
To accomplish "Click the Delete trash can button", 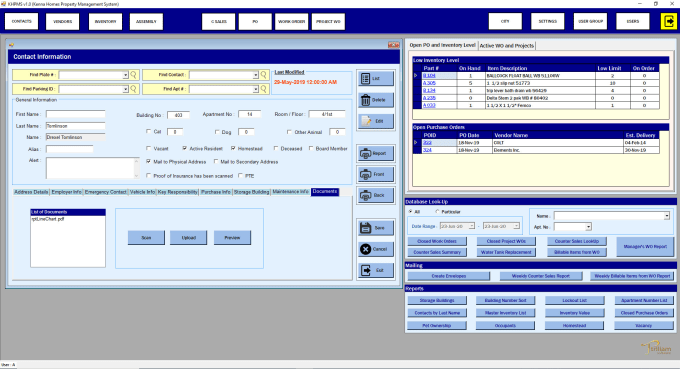I will click(x=376, y=100).
